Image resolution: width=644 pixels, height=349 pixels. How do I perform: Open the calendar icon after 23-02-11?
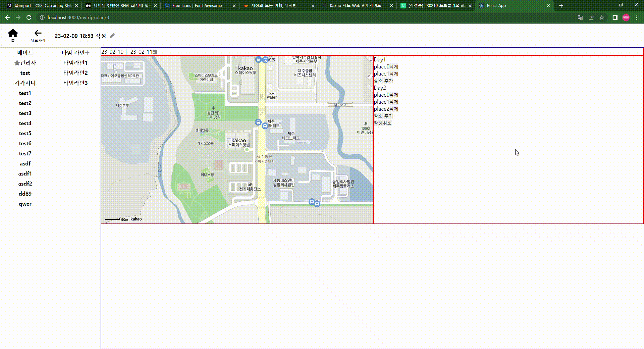point(155,52)
